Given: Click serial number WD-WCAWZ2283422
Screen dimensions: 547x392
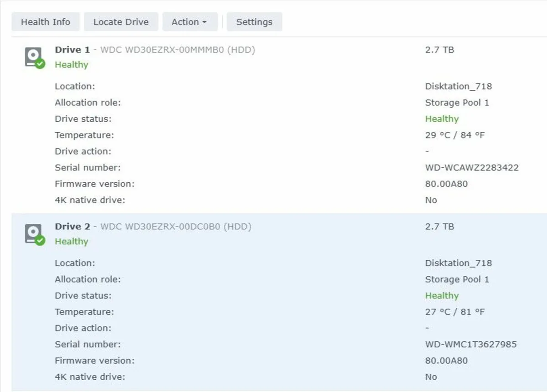Looking at the screenshot, I should (x=472, y=168).
